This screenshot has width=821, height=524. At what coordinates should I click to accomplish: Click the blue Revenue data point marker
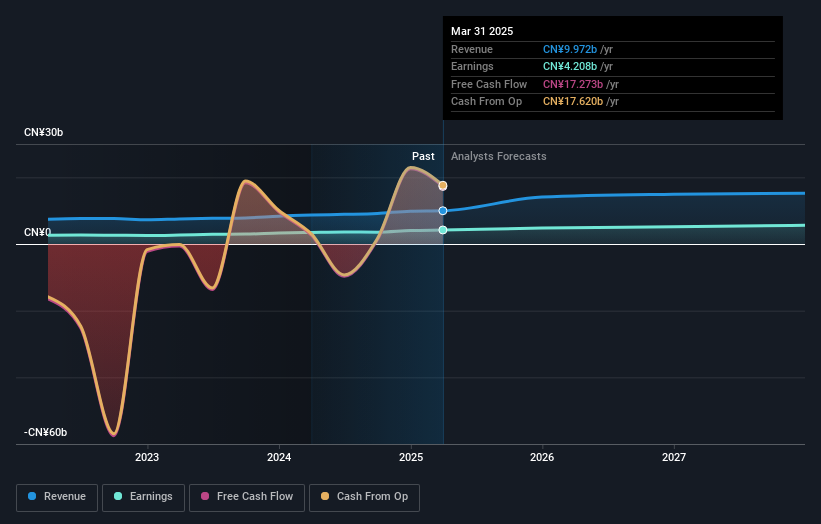[x=443, y=210]
